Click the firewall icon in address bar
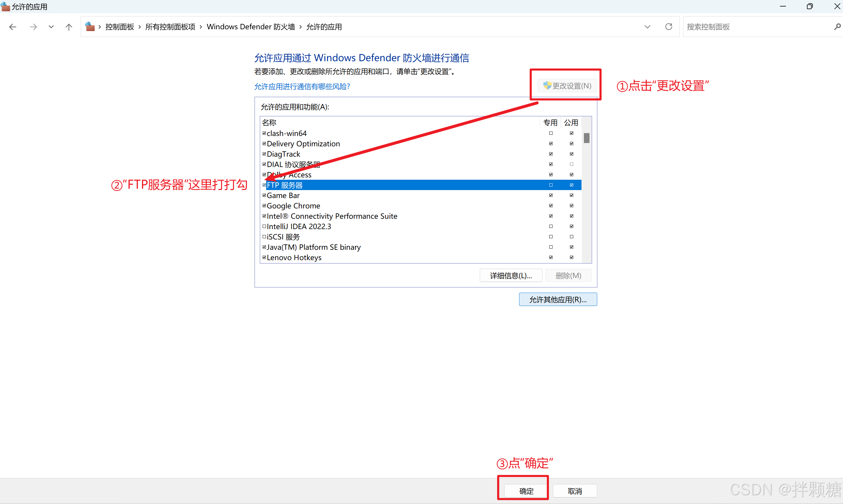This screenshot has width=843, height=504. coord(90,27)
